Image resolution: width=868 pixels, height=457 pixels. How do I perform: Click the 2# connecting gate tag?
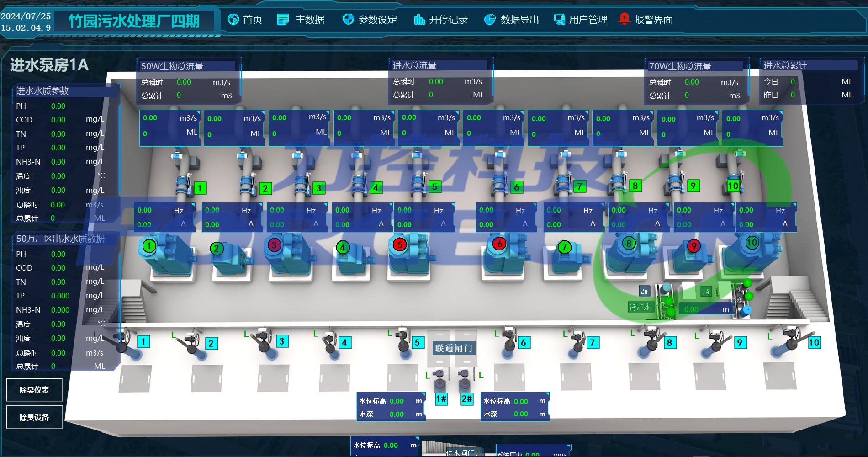coord(467,399)
